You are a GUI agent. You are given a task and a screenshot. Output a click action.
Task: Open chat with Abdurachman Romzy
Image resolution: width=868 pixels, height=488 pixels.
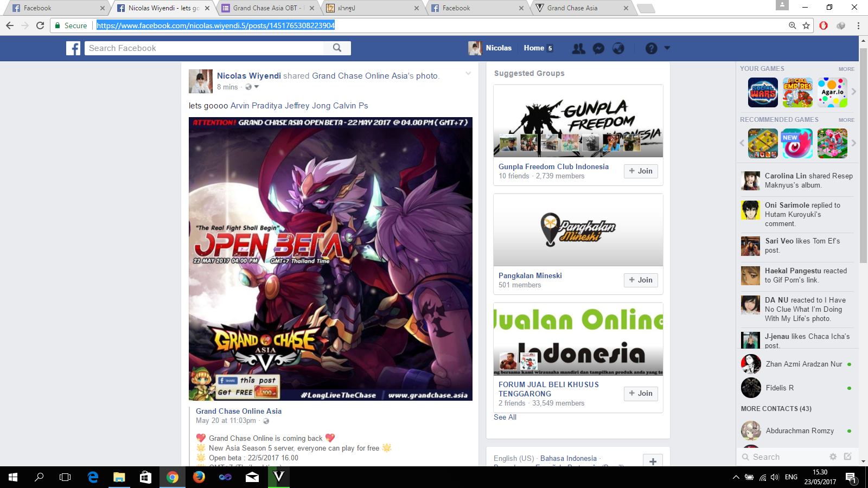pos(796,431)
